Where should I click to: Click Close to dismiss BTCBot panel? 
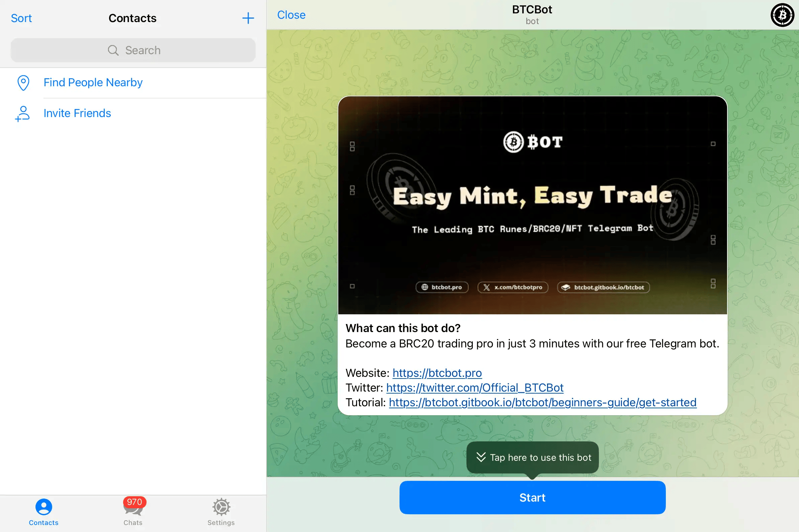[292, 14]
